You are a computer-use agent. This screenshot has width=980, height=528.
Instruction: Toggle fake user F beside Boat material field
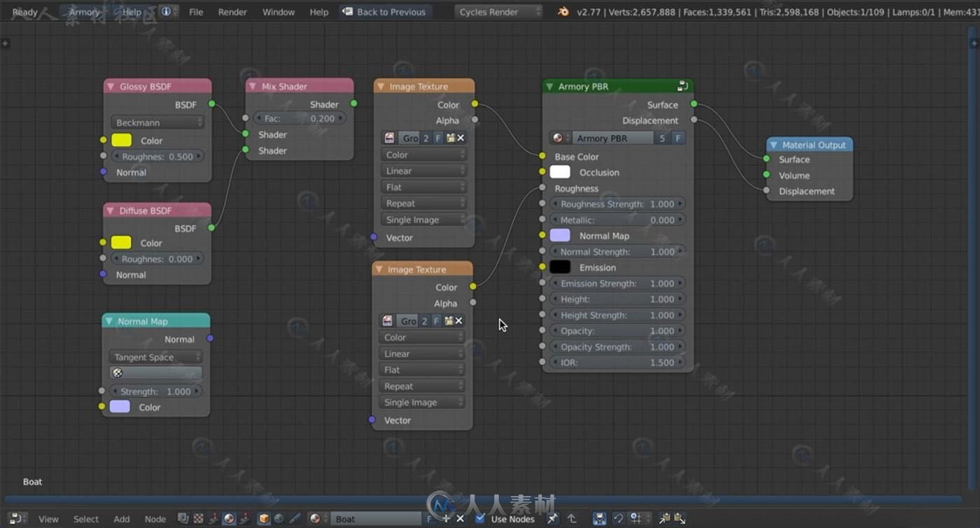(x=429, y=519)
